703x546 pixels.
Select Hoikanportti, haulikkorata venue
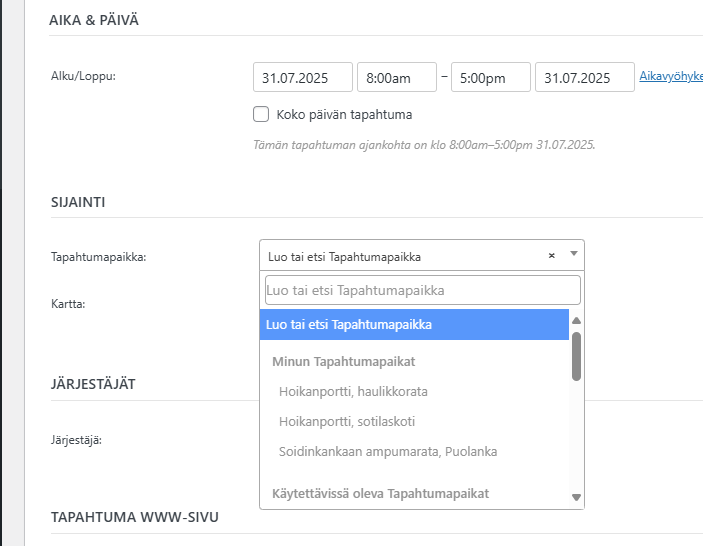(339, 391)
